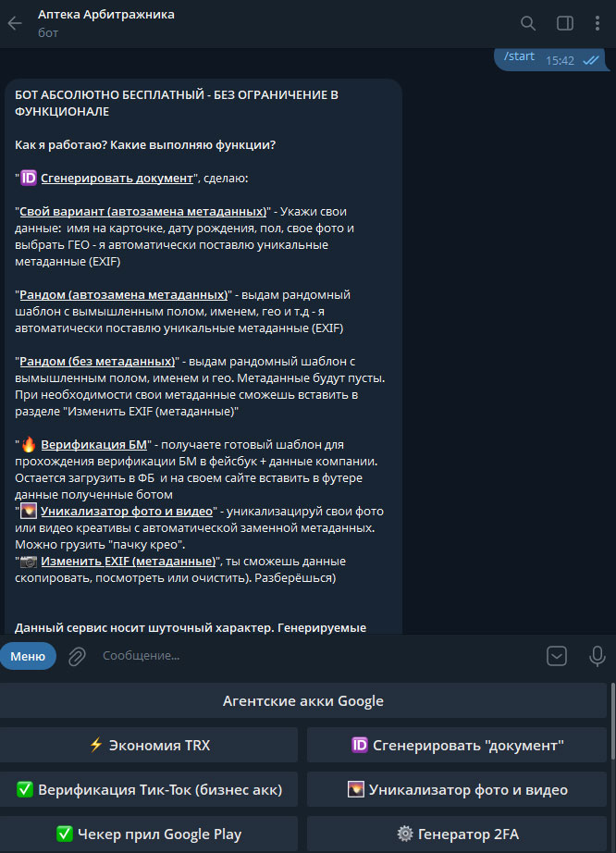616x853 pixels.
Task: Go back using the arrow icon
Action: pyautogui.click(x=15, y=23)
